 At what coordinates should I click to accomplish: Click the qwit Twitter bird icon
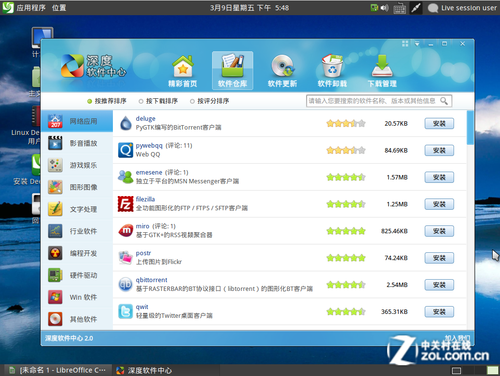click(126, 312)
